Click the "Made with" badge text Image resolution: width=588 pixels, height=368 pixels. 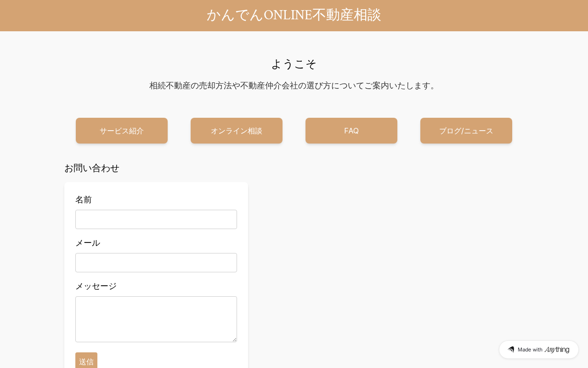click(x=530, y=350)
